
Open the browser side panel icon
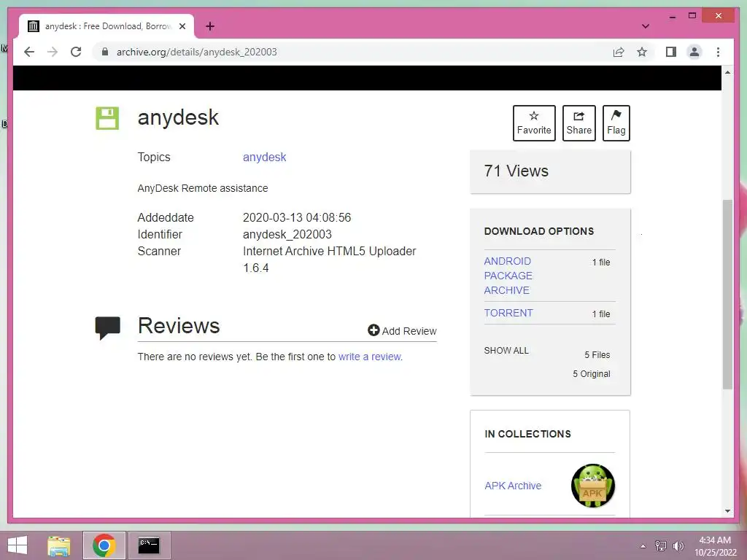[x=671, y=52]
